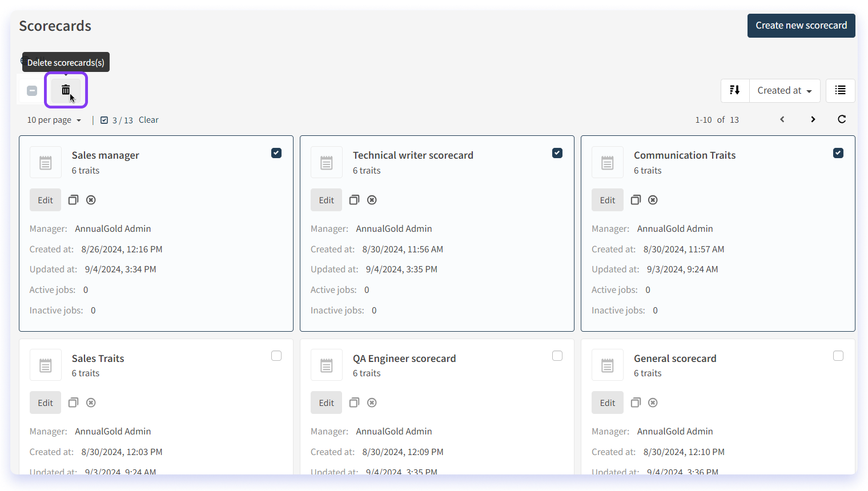Open the Sales manager title
Viewport: 868px width, 491px height.
106,155
